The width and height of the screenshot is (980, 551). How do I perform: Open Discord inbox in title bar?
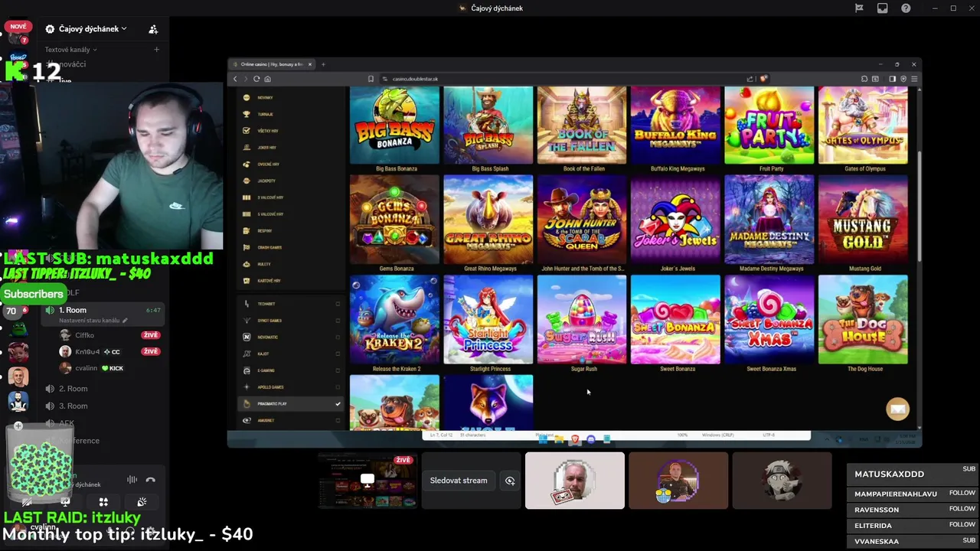(882, 8)
